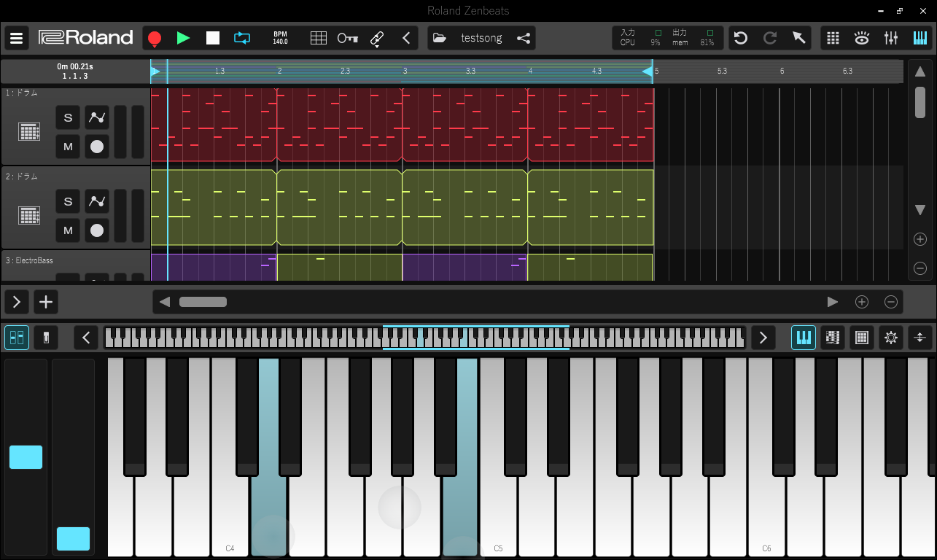Open the mixer view

tap(891, 38)
